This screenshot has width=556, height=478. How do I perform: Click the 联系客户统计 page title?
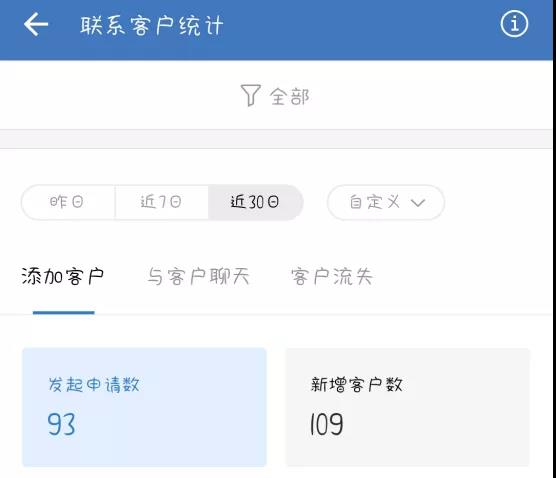pos(152,26)
